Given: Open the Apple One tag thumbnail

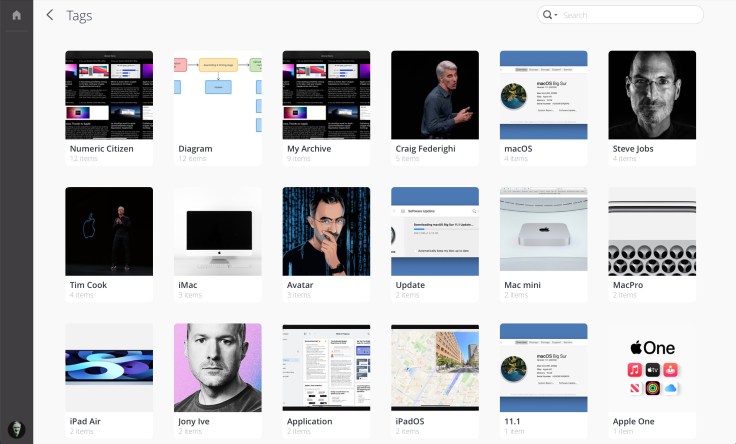Looking at the screenshot, I should point(652,367).
